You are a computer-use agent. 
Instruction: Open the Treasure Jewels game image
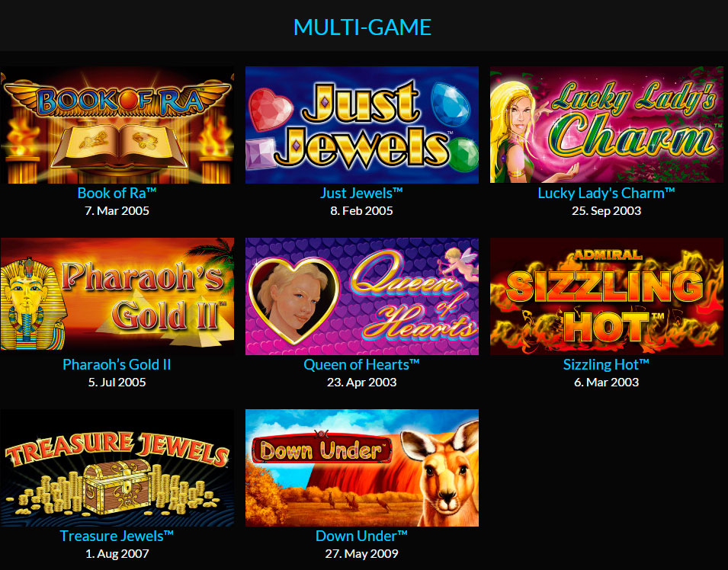pyautogui.click(x=117, y=467)
